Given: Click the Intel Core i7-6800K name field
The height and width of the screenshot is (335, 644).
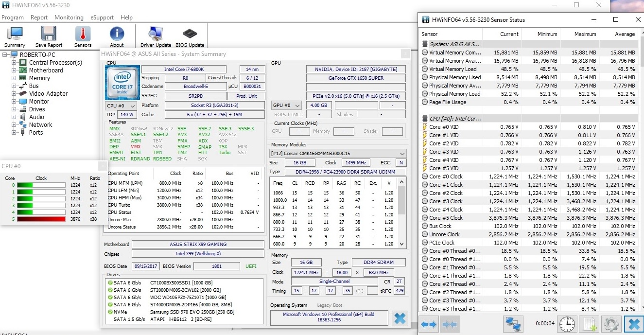Looking at the screenshot, I should coord(184,70).
